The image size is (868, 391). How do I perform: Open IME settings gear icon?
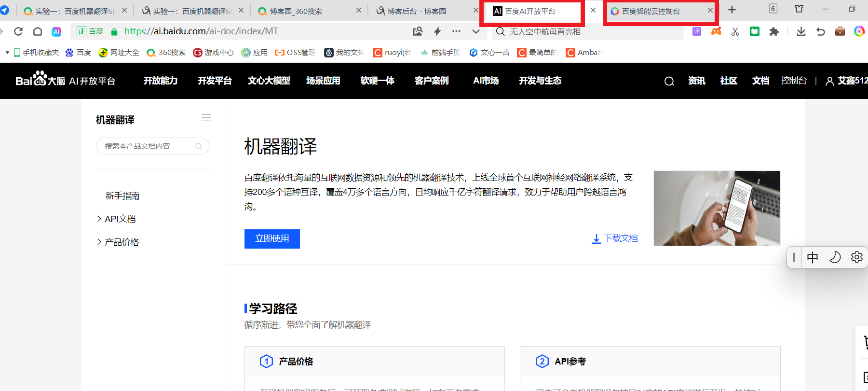tap(857, 257)
